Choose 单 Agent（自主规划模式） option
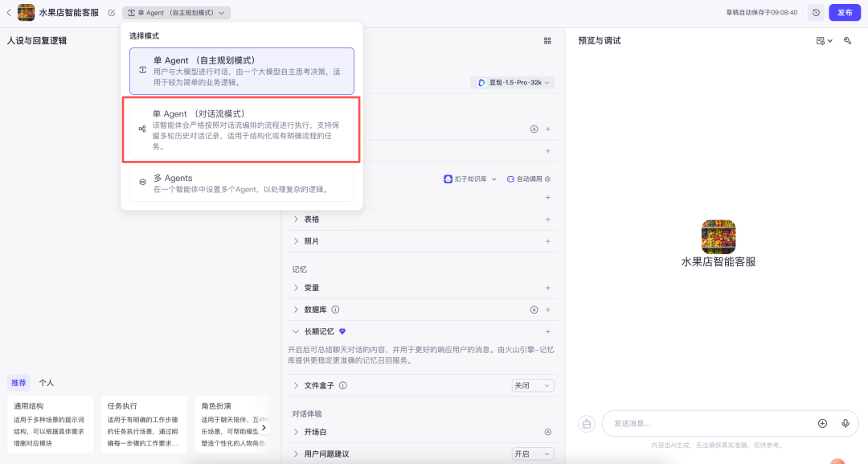 tap(242, 71)
